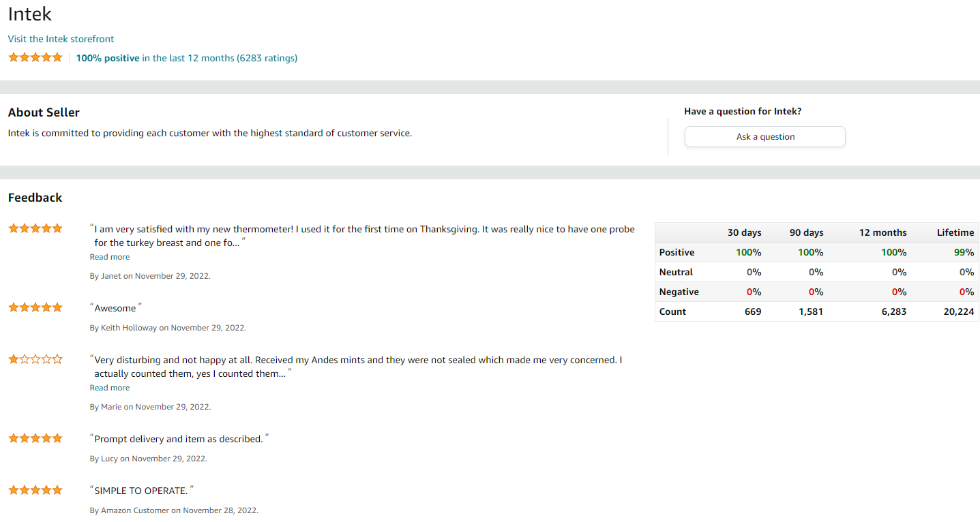Click the 30 days column header
The width and height of the screenshot is (980, 522).
click(x=744, y=232)
